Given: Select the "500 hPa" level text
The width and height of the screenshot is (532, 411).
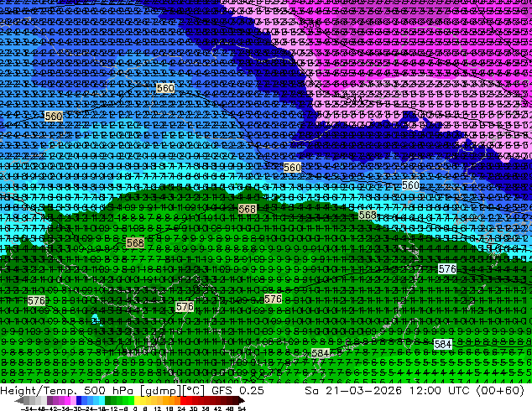Looking at the screenshot, I should click(x=109, y=391).
